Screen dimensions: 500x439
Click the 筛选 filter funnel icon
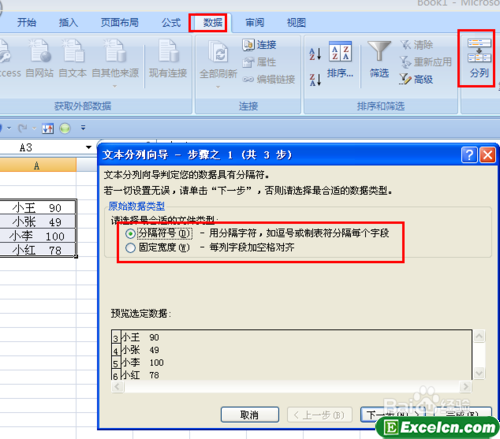[x=379, y=60]
